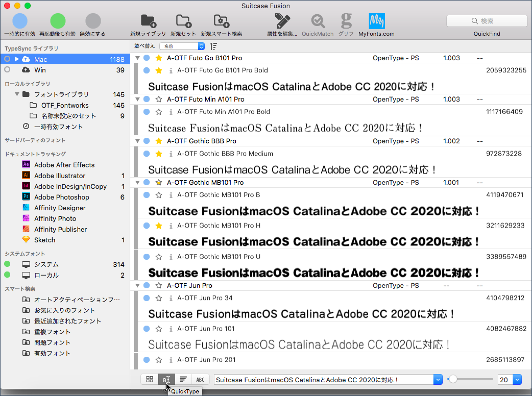This screenshot has width=532, height=396.
Task: Click the gray deactivate button
Action: 93,21
